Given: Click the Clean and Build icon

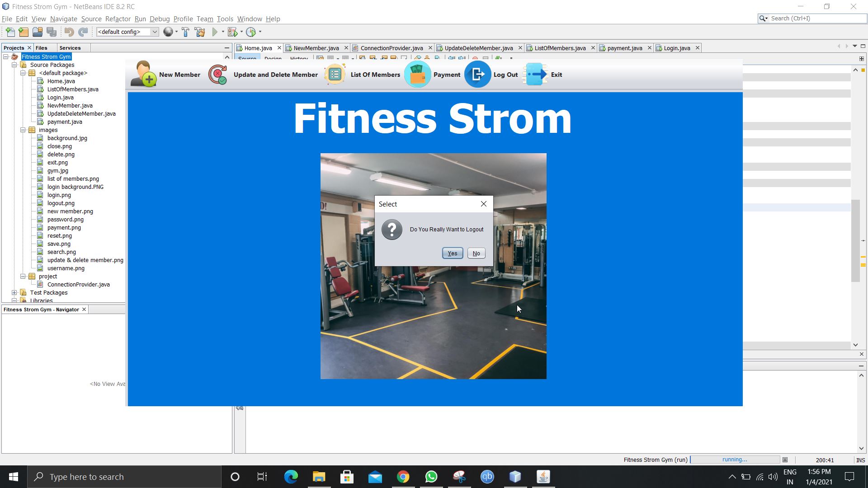Looking at the screenshot, I should click(x=200, y=32).
